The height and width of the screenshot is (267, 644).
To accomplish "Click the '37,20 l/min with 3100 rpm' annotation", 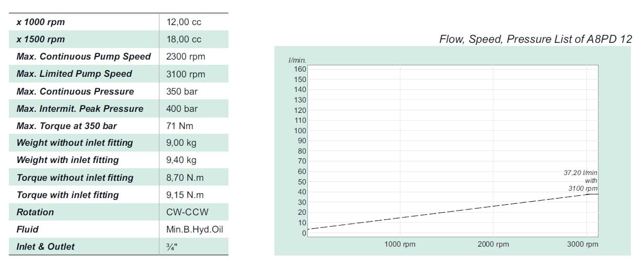I will pyautogui.click(x=583, y=180).
